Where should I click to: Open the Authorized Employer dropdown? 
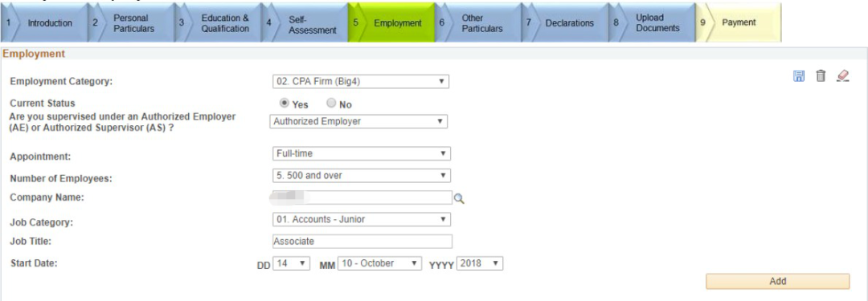(358, 121)
